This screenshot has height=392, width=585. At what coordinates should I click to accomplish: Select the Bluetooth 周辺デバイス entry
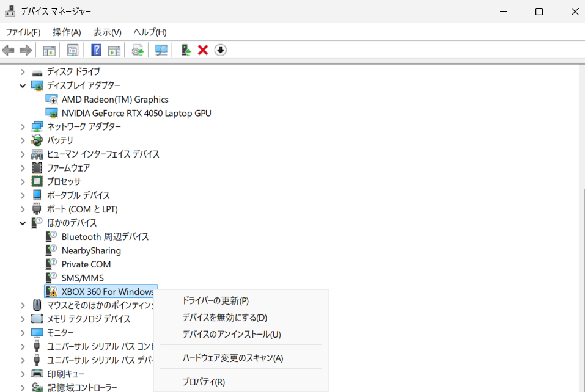tap(105, 236)
